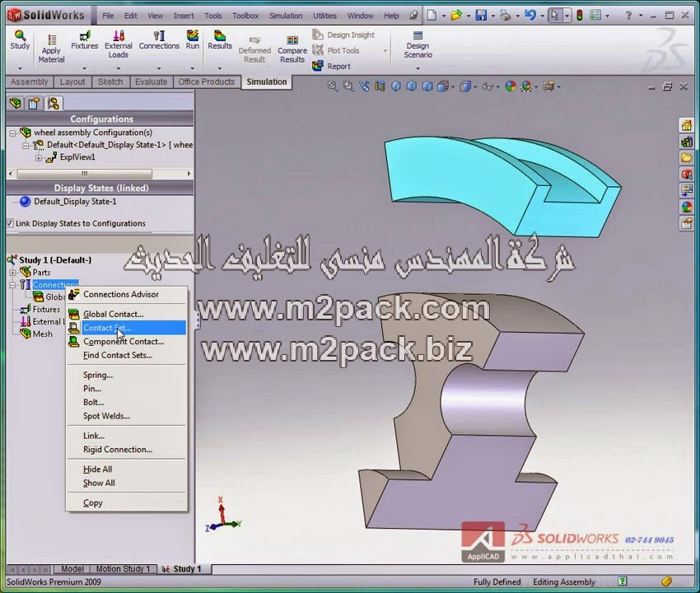This screenshot has height=593, width=700.
Task: Open the Insert menu
Action: [x=184, y=16]
